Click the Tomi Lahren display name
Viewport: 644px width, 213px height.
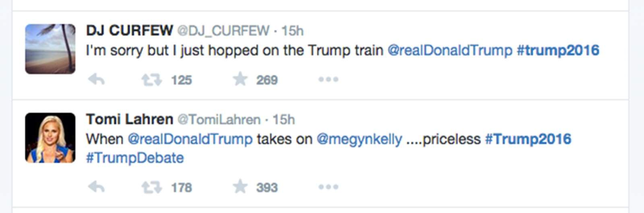129,119
